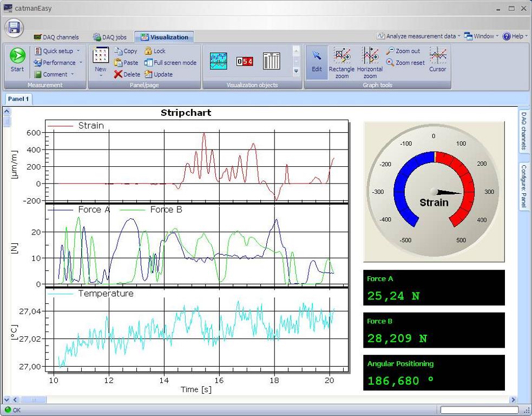Open the Analyze measurement data dropdown
The height and width of the screenshot is (416, 532).
click(419, 36)
